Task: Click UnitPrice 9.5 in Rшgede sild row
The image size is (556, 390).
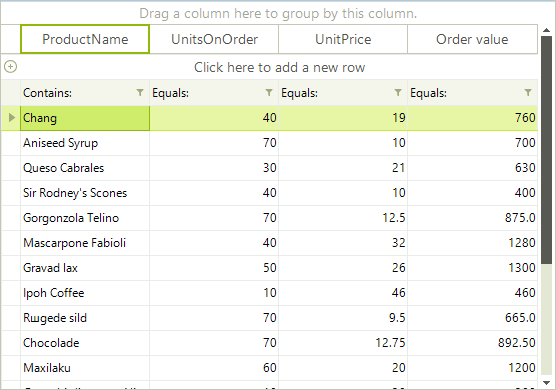Action: click(343, 318)
